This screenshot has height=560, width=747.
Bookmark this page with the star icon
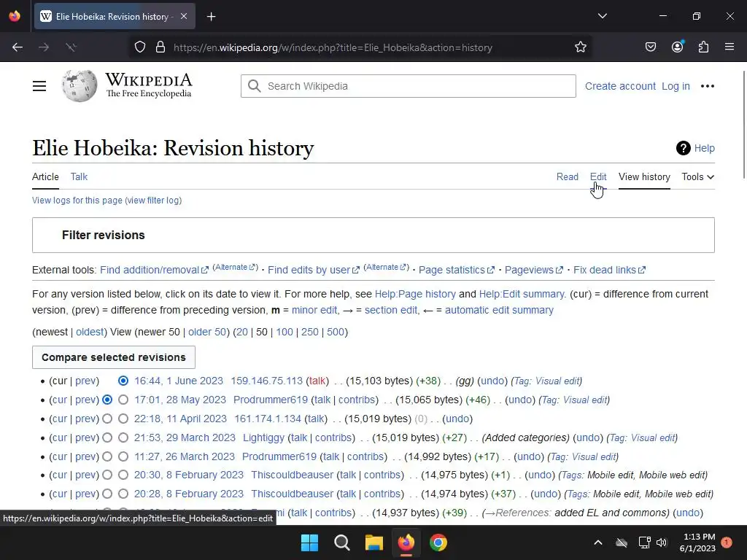coord(580,47)
